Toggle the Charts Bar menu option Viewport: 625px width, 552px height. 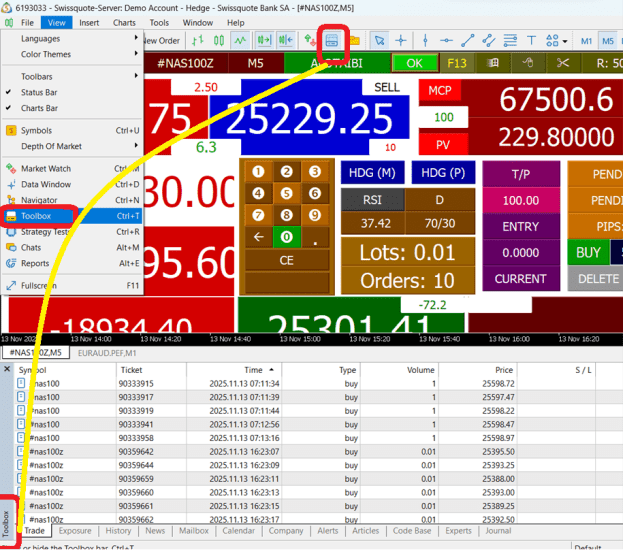point(72,108)
